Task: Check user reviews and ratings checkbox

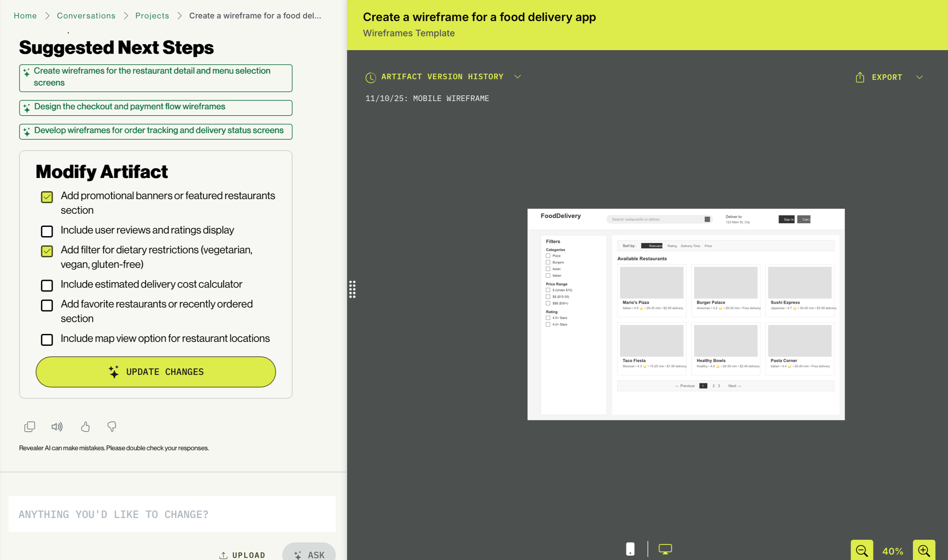Action: click(x=47, y=231)
